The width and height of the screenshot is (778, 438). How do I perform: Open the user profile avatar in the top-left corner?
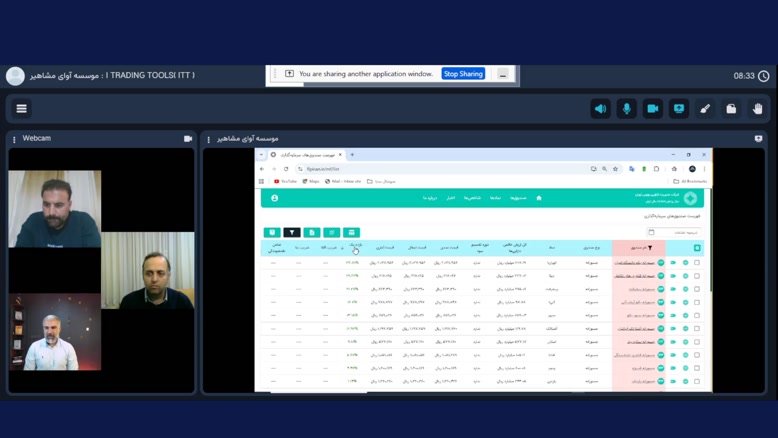[x=15, y=76]
